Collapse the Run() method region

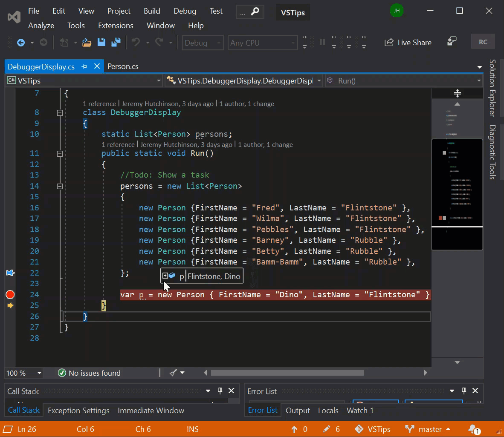[60, 154]
